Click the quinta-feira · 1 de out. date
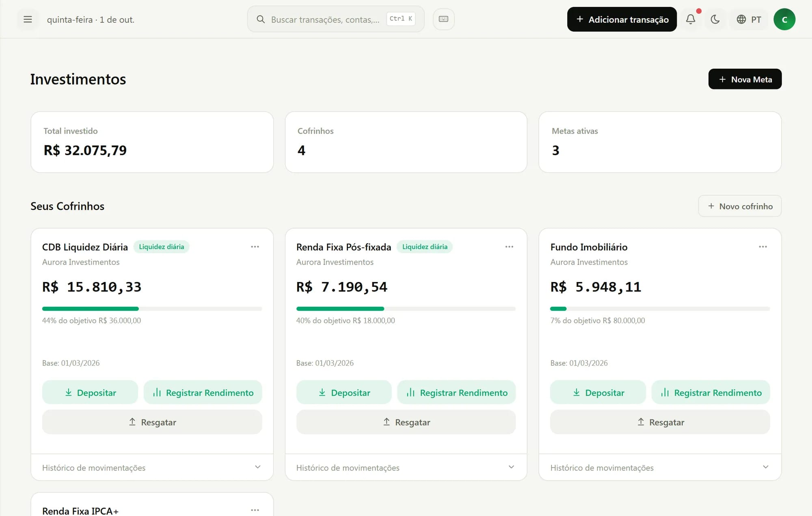 [91, 20]
